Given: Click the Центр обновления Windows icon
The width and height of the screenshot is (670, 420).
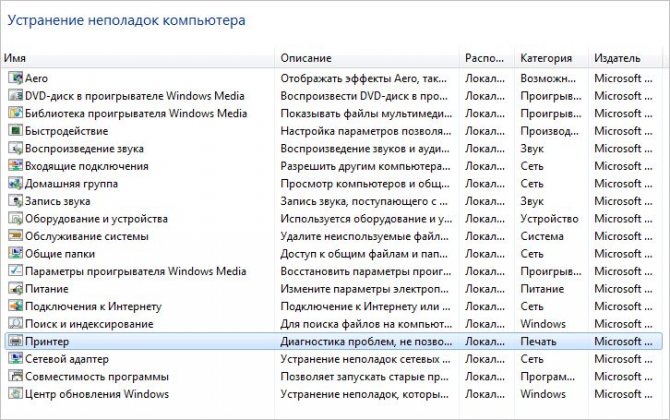Looking at the screenshot, I should (x=15, y=394).
